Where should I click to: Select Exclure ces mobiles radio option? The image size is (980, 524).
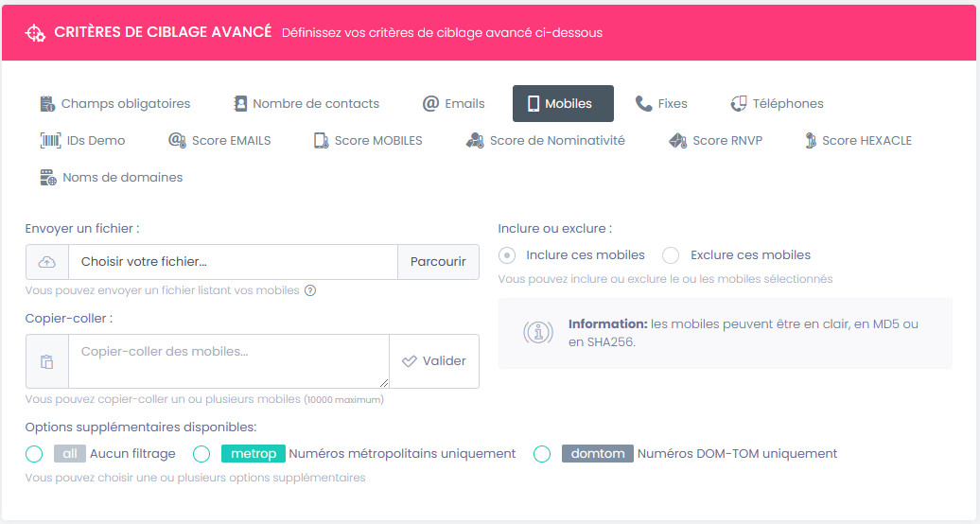671,255
